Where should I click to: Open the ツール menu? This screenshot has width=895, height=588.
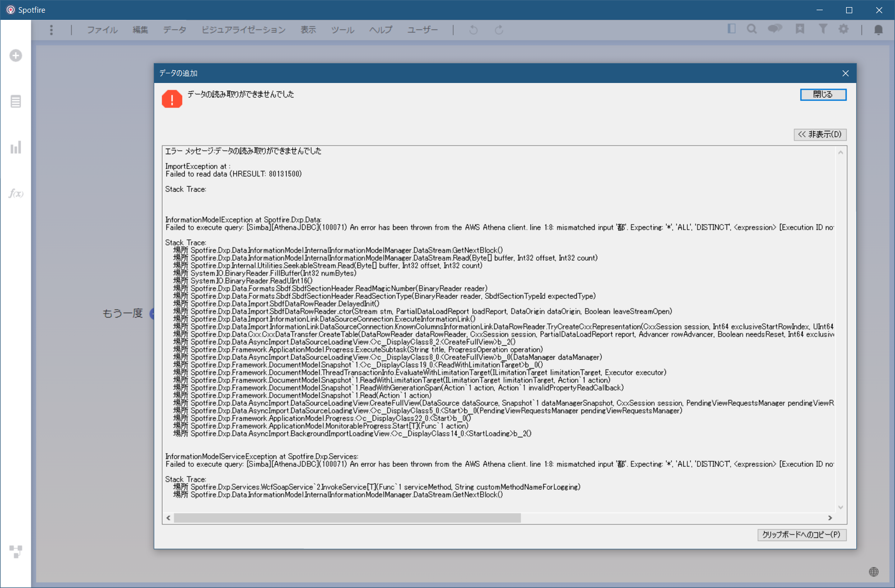click(343, 30)
